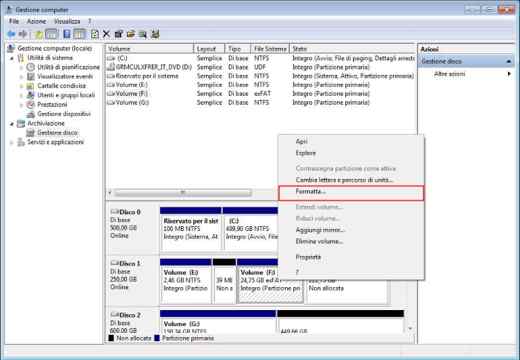Click the open folder toolbar icon
The height and width of the screenshot is (360, 520).
131,34
